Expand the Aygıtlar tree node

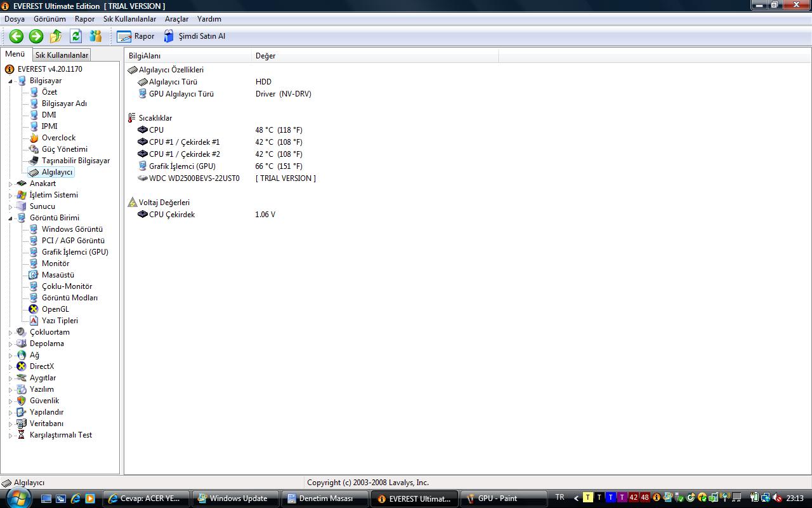(x=10, y=378)
